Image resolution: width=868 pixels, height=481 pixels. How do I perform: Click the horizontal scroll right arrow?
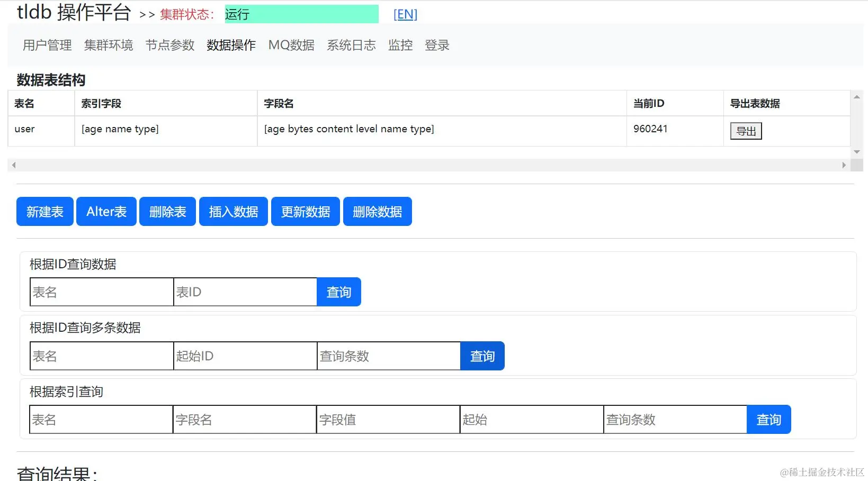pos(844,165)
